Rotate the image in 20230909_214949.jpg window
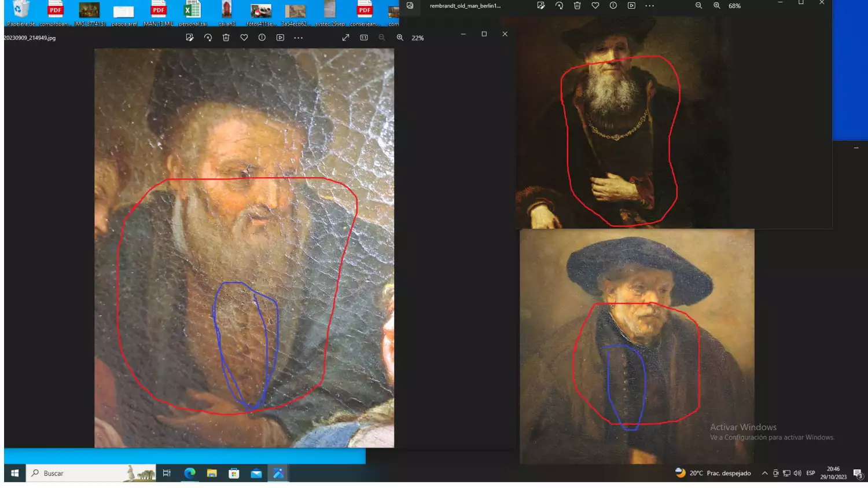The width and height of the screenshot is (868, 488). [x=208, y=38]
